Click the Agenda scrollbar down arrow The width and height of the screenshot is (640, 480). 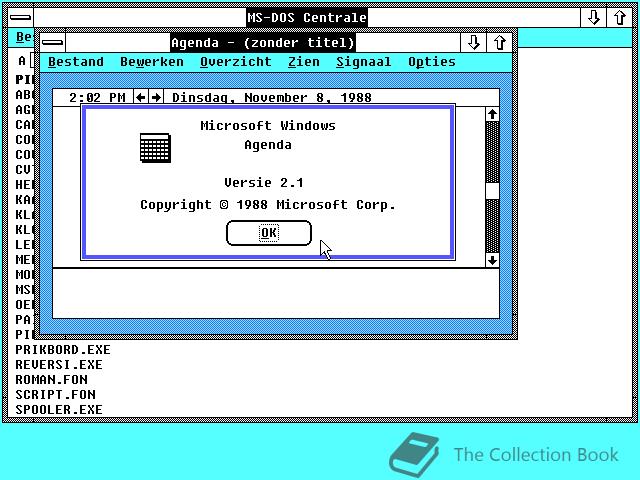[492, 260]
